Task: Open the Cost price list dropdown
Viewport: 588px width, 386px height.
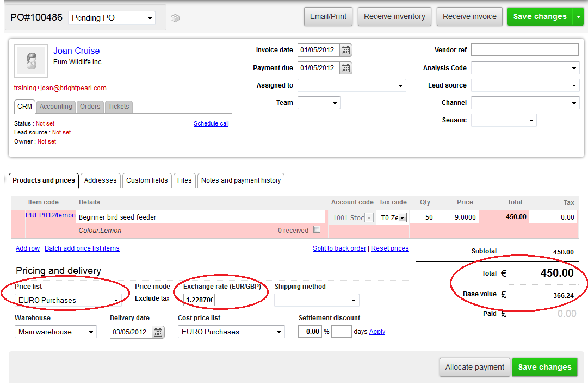Action: click(x=231, y=332)
